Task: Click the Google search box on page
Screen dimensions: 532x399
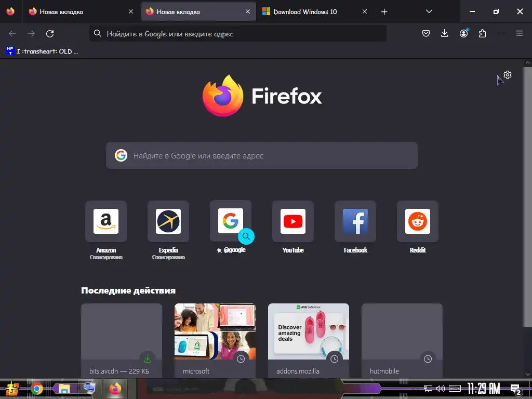Action: click(x=262, y=155)
